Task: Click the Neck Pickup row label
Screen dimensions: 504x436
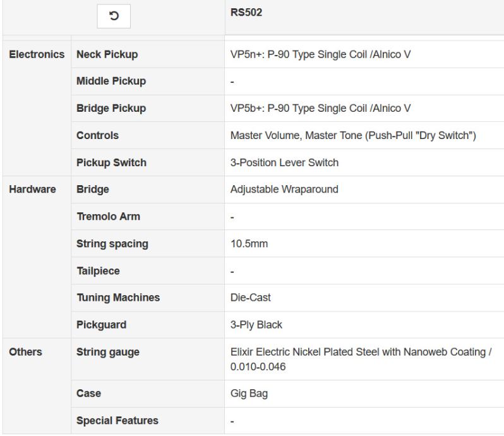Action: click(107, 54)
